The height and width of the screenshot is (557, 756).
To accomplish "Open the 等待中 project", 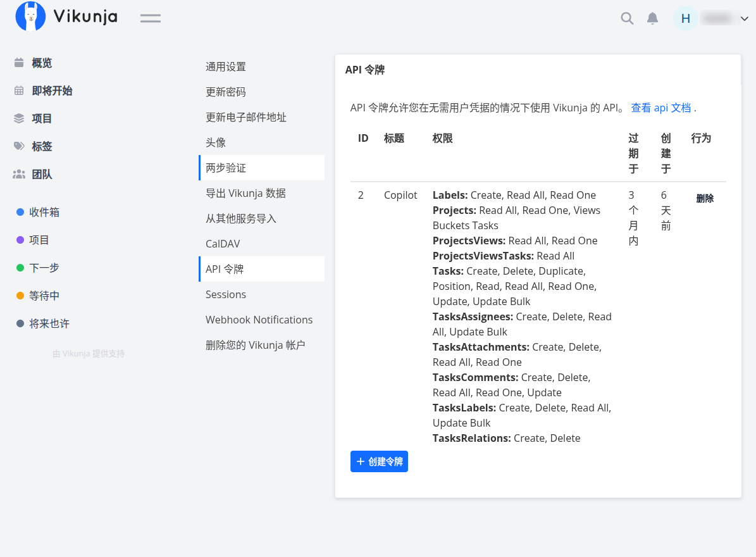I will tap(44, 296).
